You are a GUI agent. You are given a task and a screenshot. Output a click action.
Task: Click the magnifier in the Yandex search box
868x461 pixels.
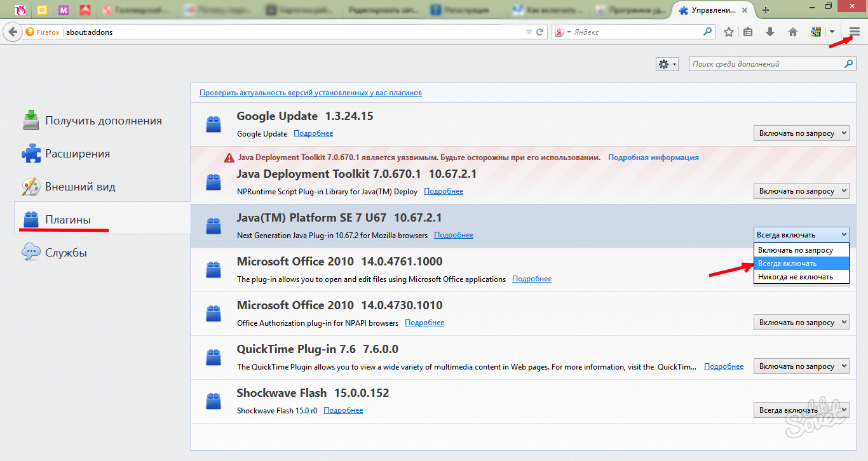click(708, 31)
